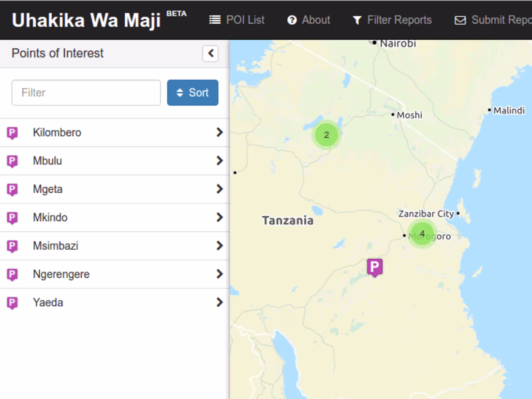532x399 pixels.
Task: Expand the Kilombero list entry
Action: pyautogui.click(x=220, y=132)
